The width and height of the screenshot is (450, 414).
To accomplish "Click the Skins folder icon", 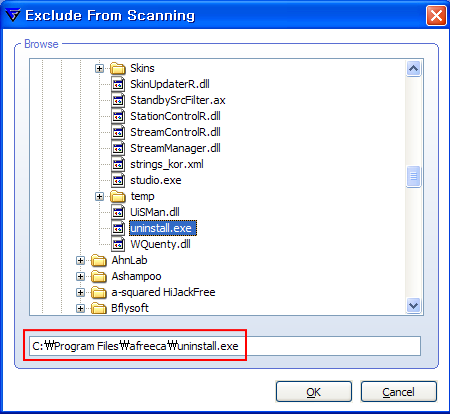I will coord(118,68).
